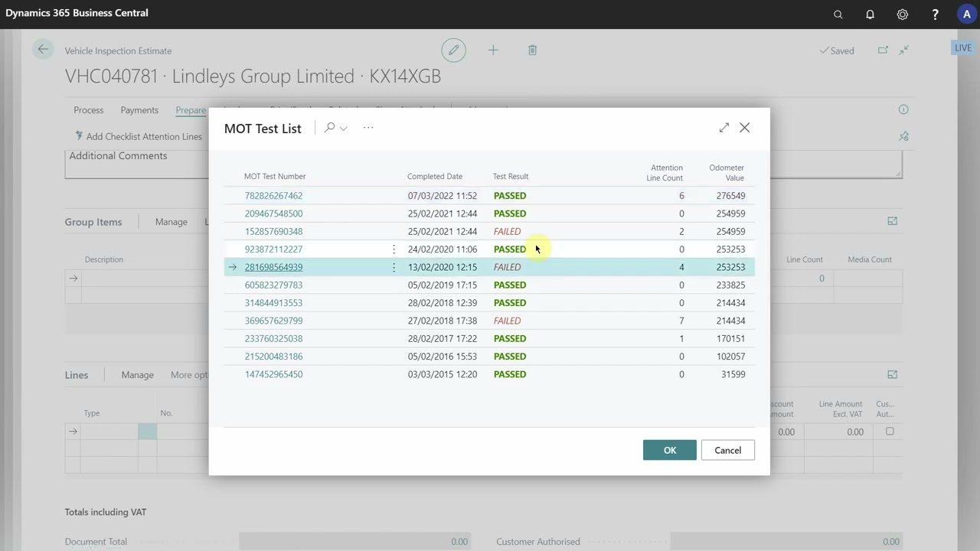Open MOT test 782826267462 link
This screenshot has width=980, height=551.
click(x=273, y=196)
